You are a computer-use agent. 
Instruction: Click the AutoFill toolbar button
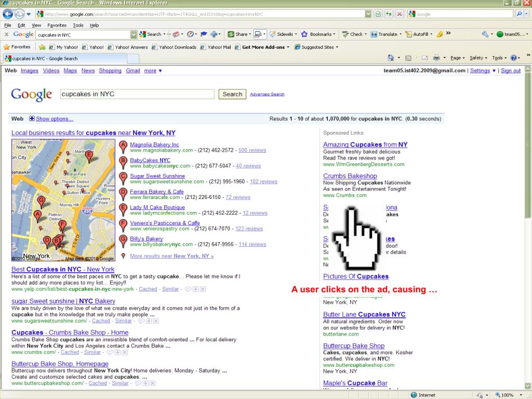click(x=417, y=34)
